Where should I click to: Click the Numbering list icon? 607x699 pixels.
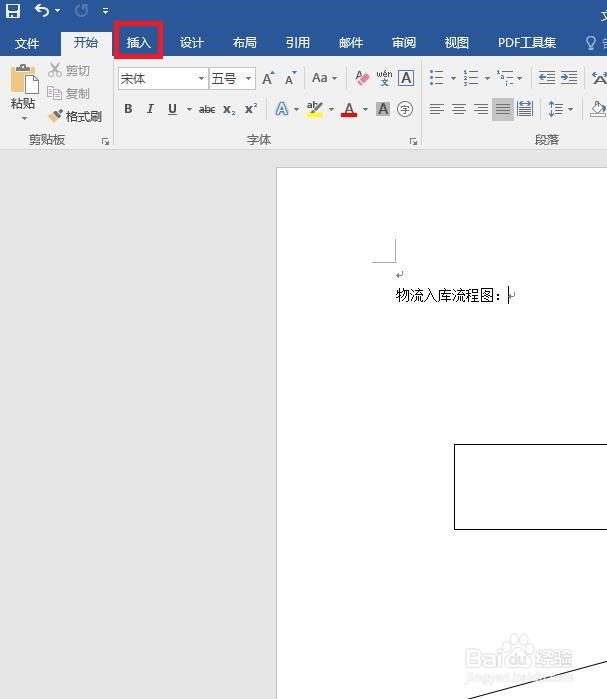[471, 78]
